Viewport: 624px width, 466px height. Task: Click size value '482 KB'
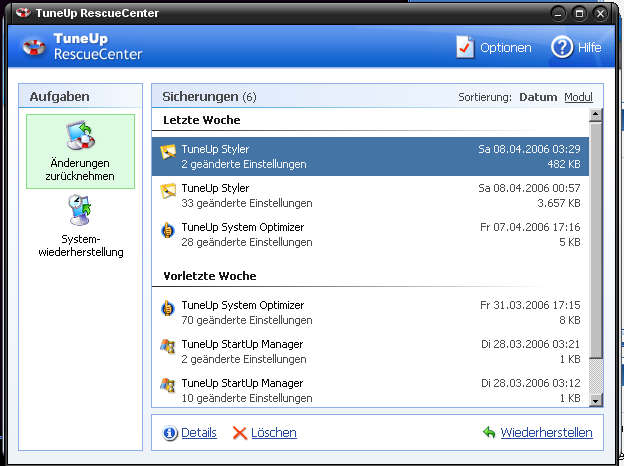tap(564, 164)
